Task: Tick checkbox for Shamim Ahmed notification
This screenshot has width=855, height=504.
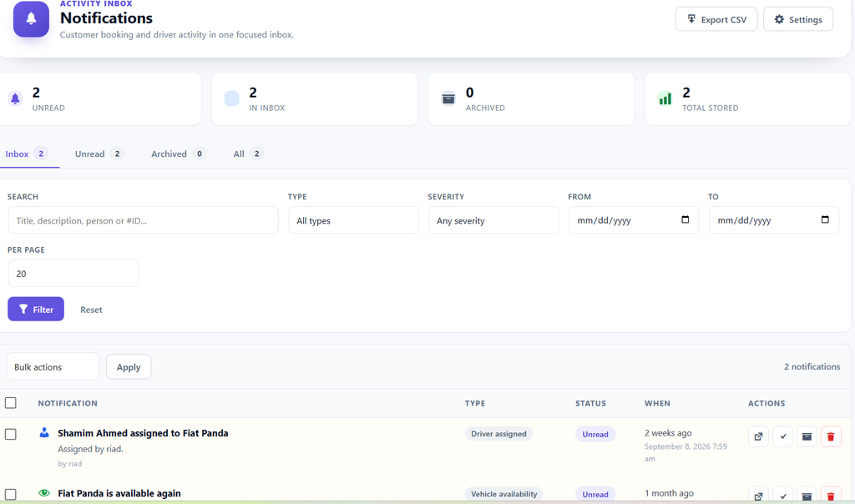Action: click(x=10, y=434)
